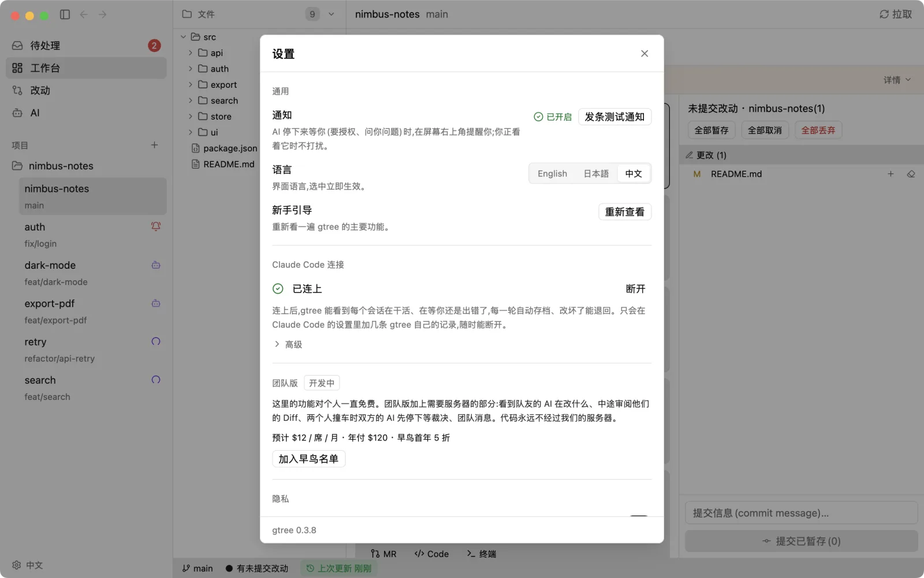924x578 pixels.
Task: Focus the commit message input field
Action: [802, 513]
